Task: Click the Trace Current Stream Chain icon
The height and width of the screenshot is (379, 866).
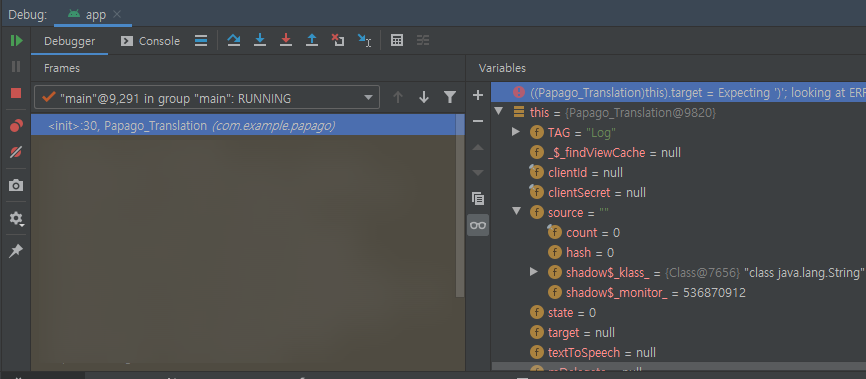Action: coord(423,40)
